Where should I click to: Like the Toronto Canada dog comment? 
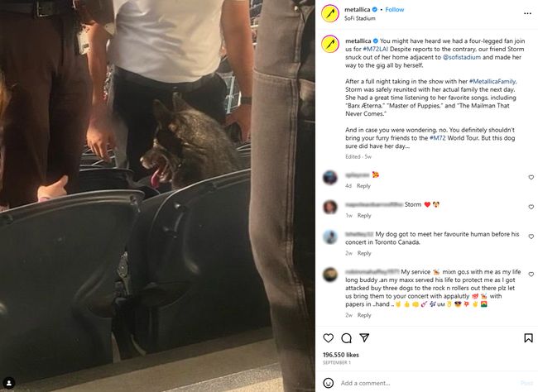(x=531, y=237)
